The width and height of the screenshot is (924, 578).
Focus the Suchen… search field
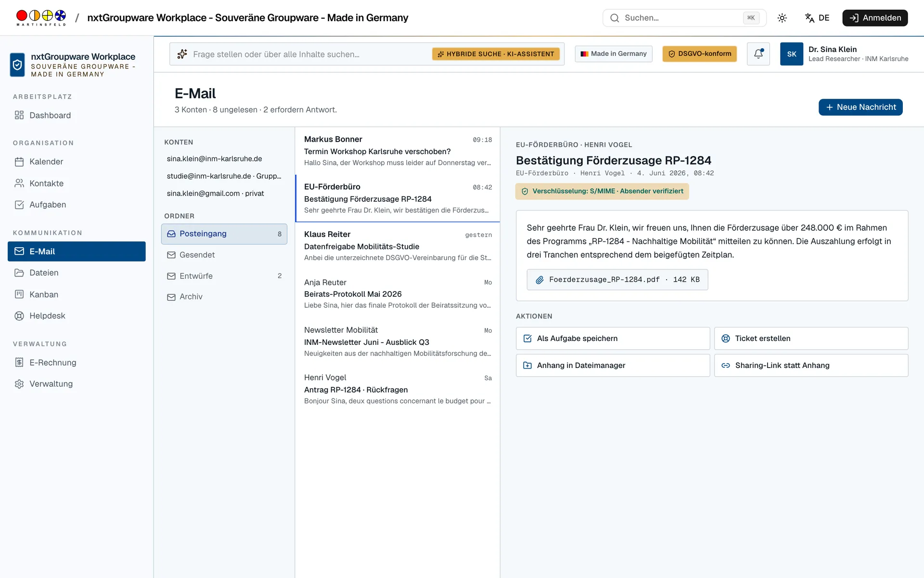[x=684, y=18]
